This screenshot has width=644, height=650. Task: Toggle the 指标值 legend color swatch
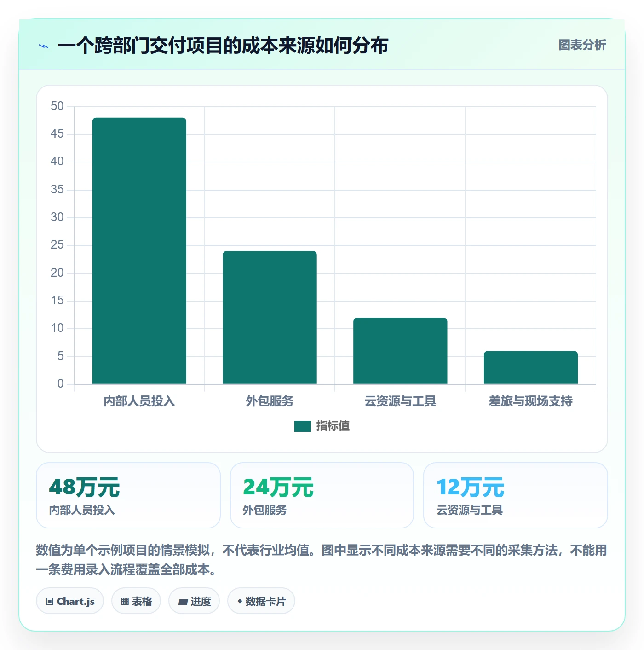coord(302,426)
